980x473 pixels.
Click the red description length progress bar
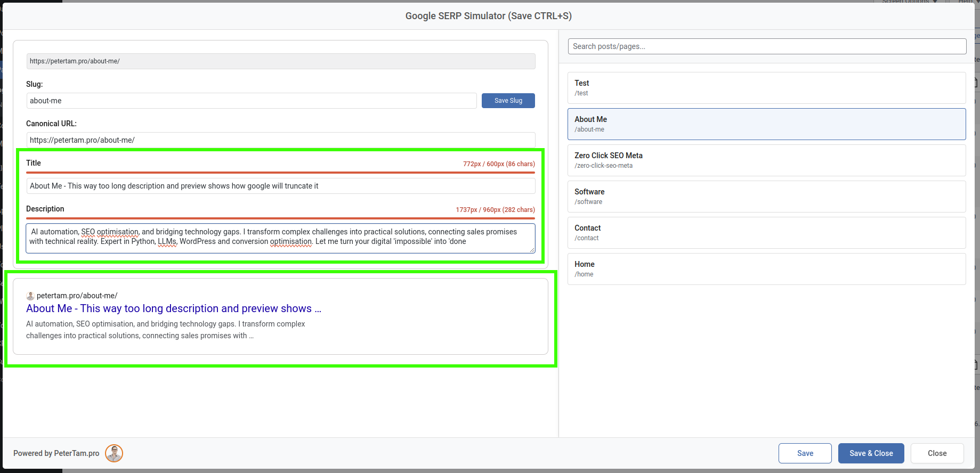pyautogui.click(x=280, y=218)
